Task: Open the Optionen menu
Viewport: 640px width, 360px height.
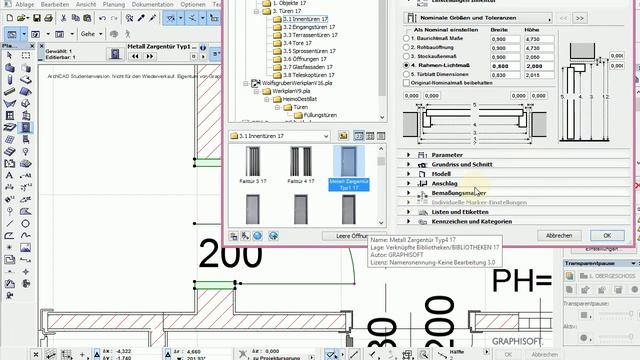Action: 193,4
